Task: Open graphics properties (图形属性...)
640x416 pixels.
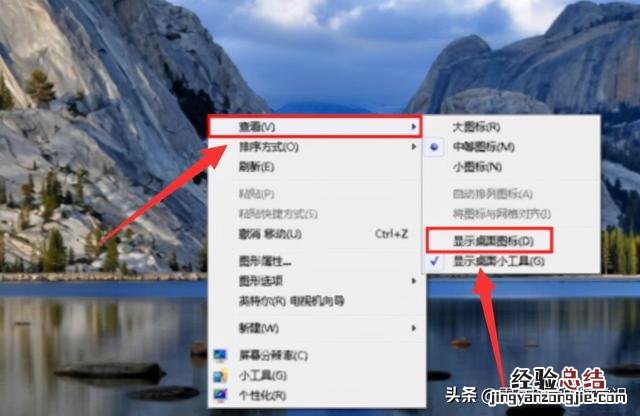Action: click(x=316, y=261)
